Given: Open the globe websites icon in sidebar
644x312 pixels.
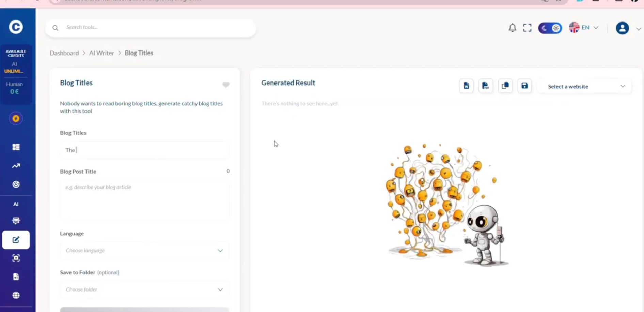Looking at the screenshot, I should click(x=16, y=295).
